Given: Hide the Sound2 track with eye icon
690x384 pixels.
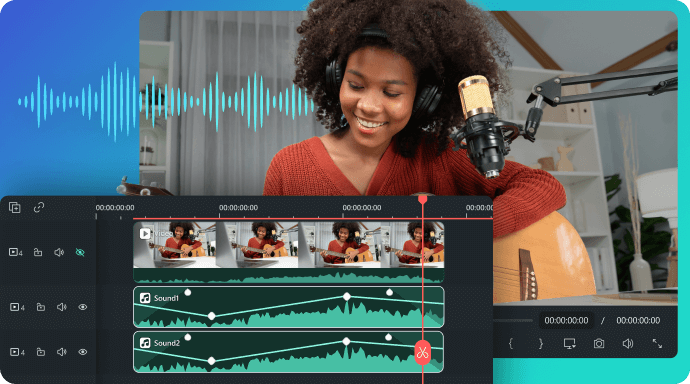Looking at the screenshot, I should pyautogui.click(x=83, y=352).
